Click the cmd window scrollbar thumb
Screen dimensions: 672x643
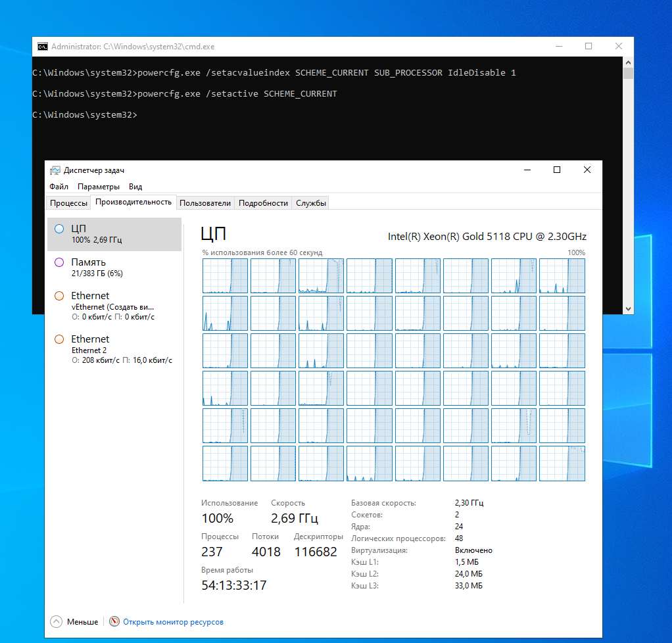629,73
